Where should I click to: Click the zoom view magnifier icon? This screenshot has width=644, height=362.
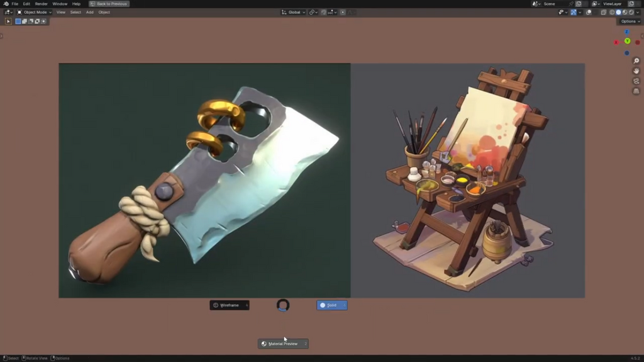[636, 61]
